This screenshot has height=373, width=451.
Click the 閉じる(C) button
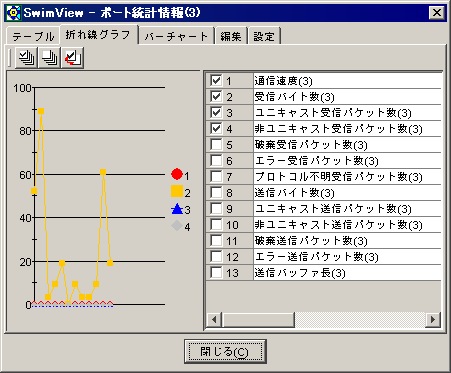(x=225, y=351)
